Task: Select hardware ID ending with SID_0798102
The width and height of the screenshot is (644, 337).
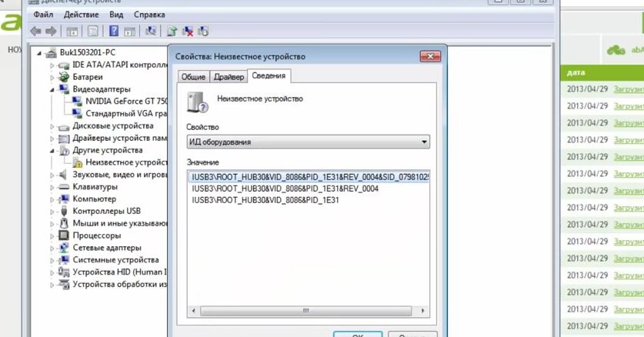Action: 308,177
